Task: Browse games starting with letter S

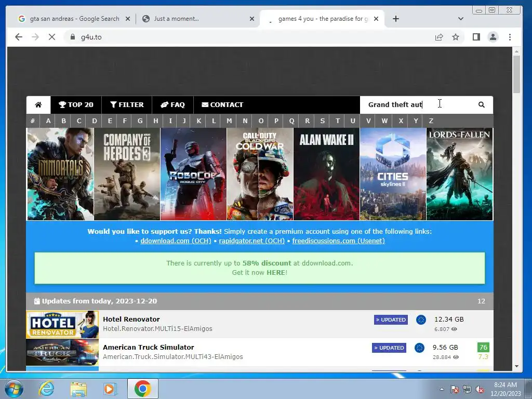Action: click(322, 121)
